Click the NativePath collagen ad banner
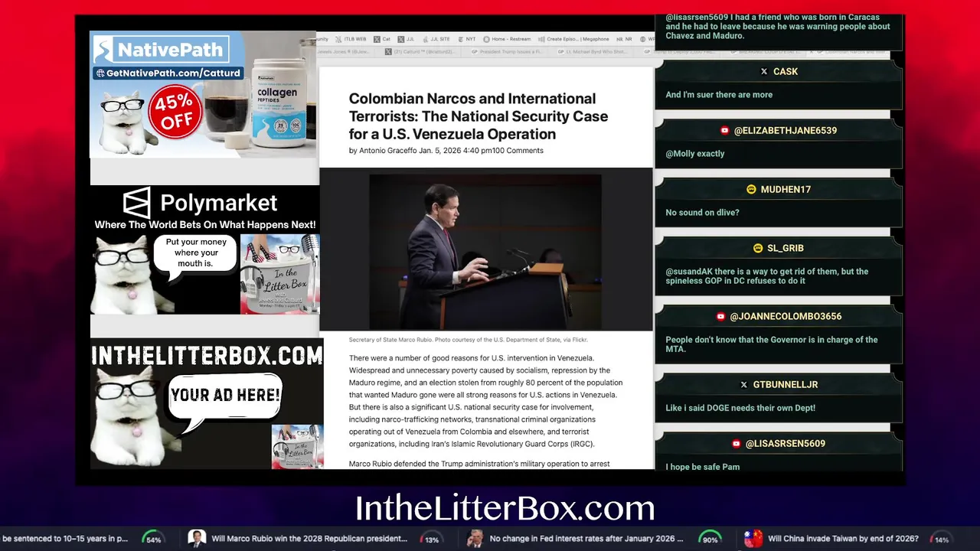Screen dimensions: 980x551 point(204,94)
